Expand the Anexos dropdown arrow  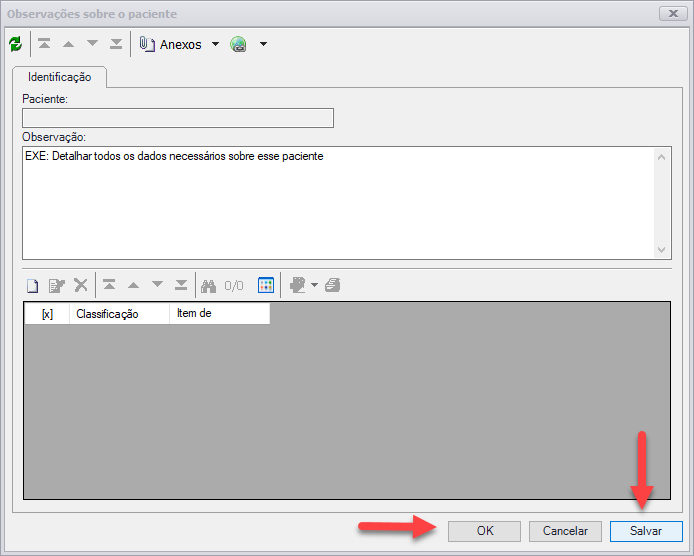216,44
